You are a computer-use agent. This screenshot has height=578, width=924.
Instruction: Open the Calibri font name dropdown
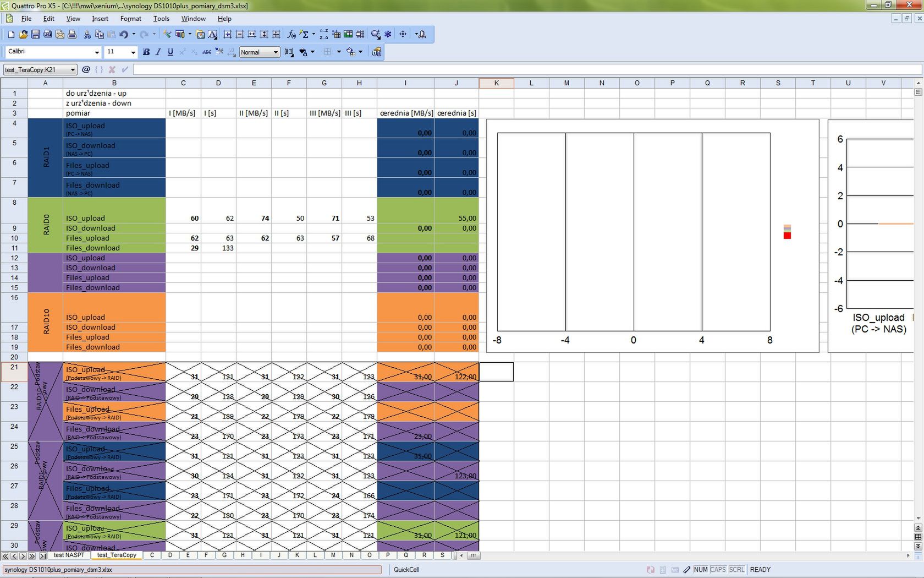click(x=97, y=52)
